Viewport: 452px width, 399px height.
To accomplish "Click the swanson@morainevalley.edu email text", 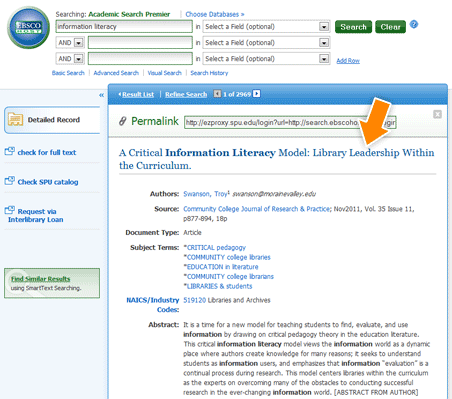I will [274, 194].
